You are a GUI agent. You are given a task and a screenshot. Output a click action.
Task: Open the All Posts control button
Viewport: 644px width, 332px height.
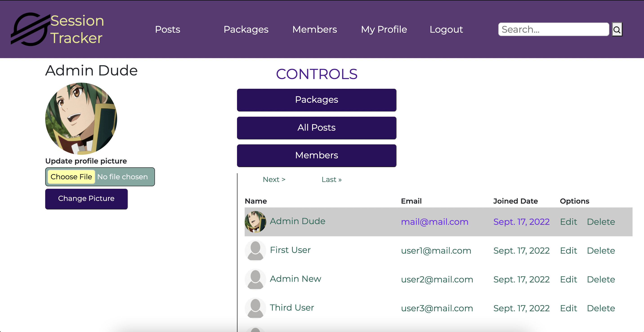pos(317,128)
